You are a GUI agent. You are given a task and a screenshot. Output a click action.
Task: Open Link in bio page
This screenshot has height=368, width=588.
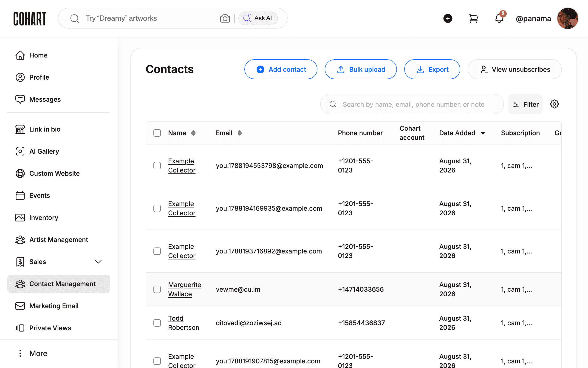point(59,129)
